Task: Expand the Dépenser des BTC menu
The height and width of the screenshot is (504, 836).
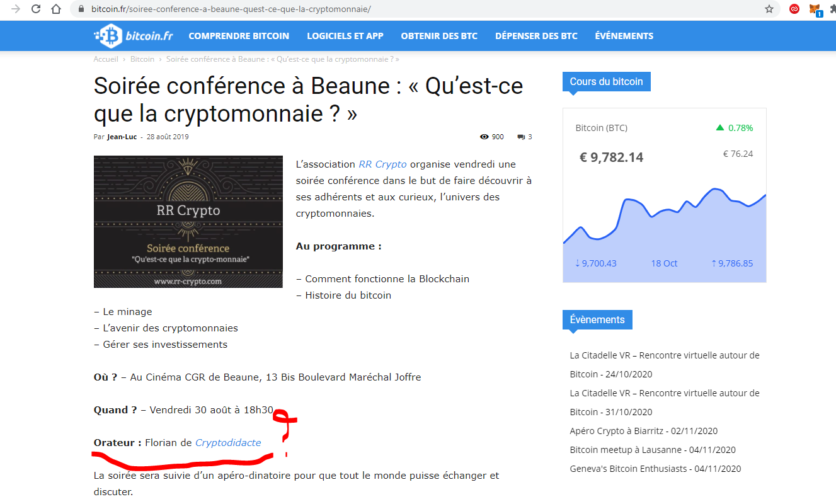Action: pyautogui.click(x=536, y=36)
